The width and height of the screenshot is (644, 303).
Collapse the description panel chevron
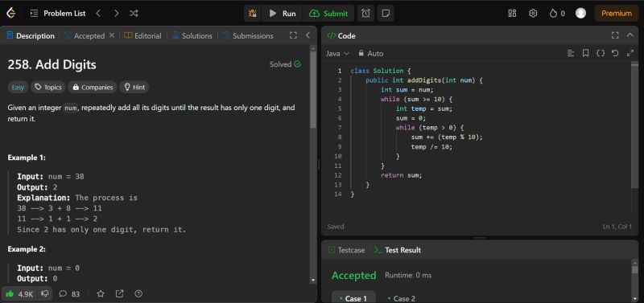tap(308, 35)
